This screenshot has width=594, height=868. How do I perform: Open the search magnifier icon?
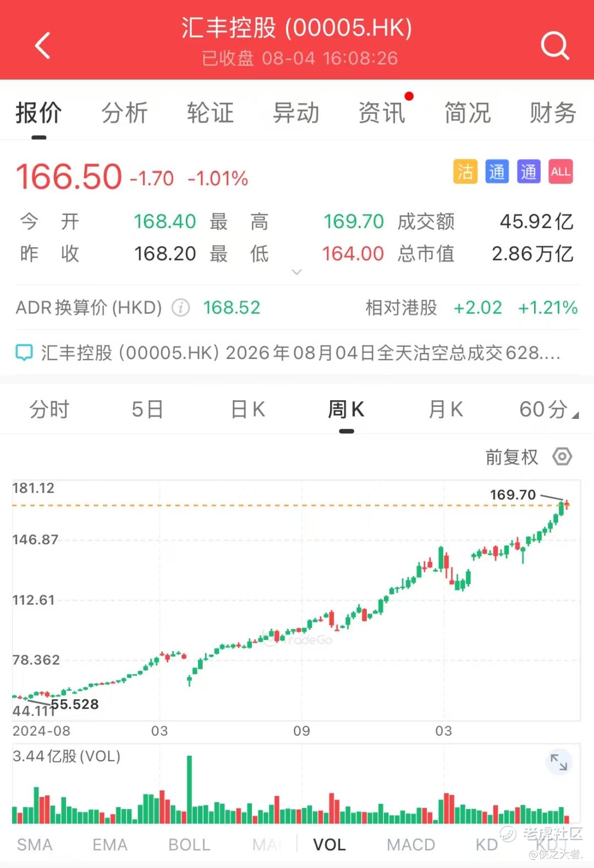[x=554, y=45]
